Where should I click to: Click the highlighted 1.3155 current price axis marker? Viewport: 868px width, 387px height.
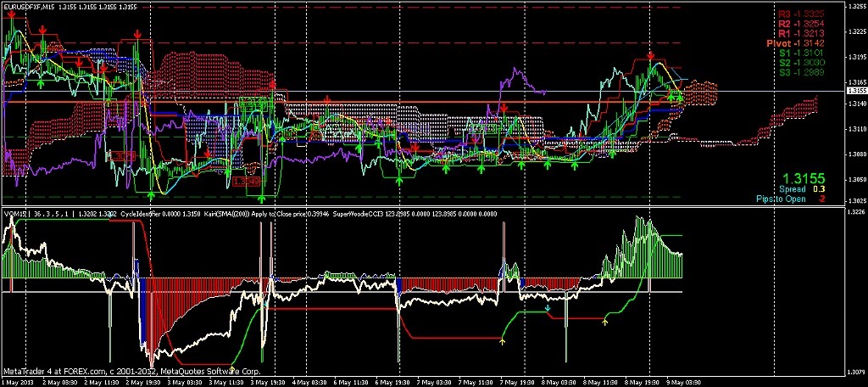coord(856,90)
